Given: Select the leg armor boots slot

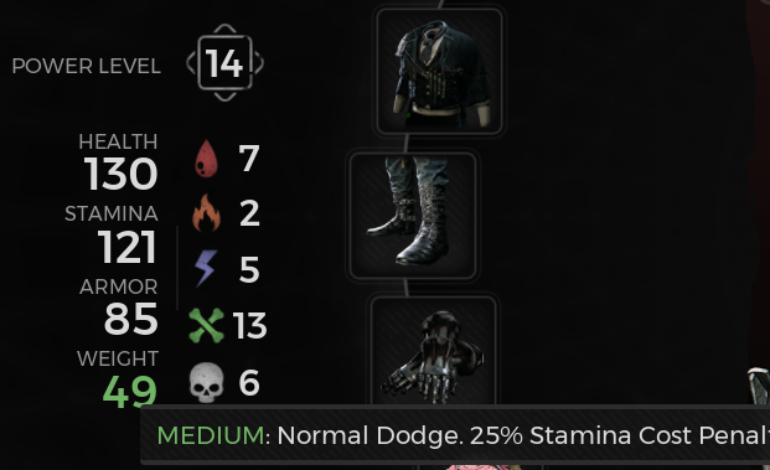Looking at the screenshot, I should click(x=412, y=216).
